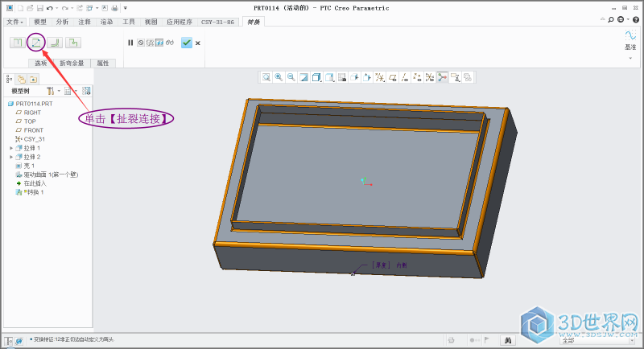
Task: Click the Refit zoom icon
Action: point(266,77)
